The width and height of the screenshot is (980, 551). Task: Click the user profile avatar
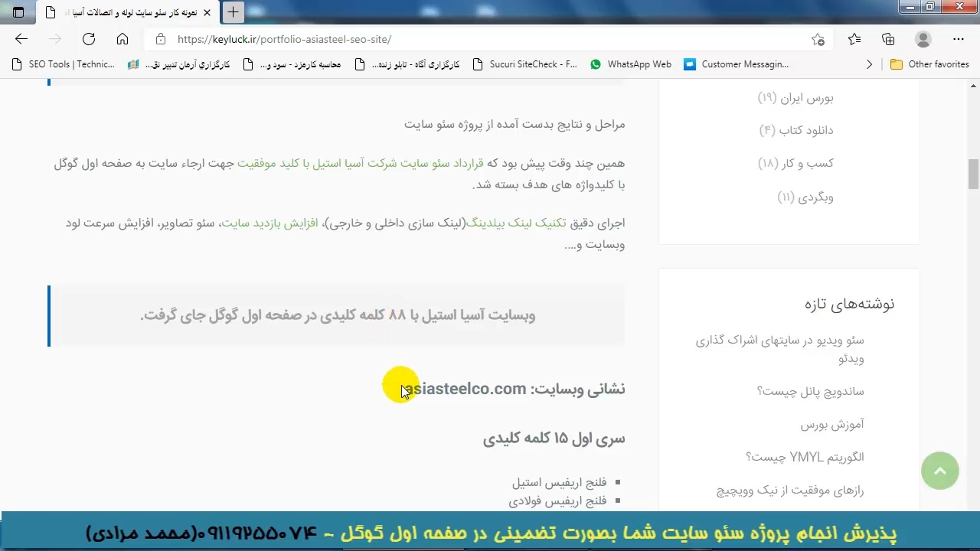click(923, 39)
